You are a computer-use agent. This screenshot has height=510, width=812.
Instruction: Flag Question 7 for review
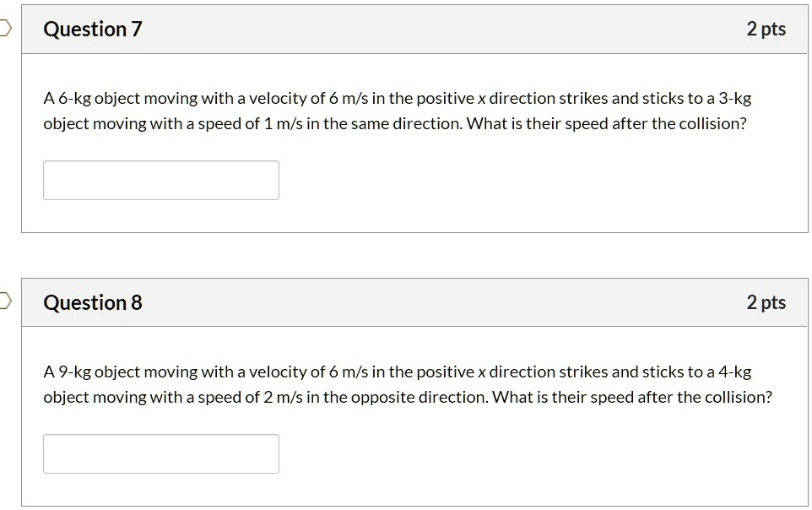click(x=5, y=30)
